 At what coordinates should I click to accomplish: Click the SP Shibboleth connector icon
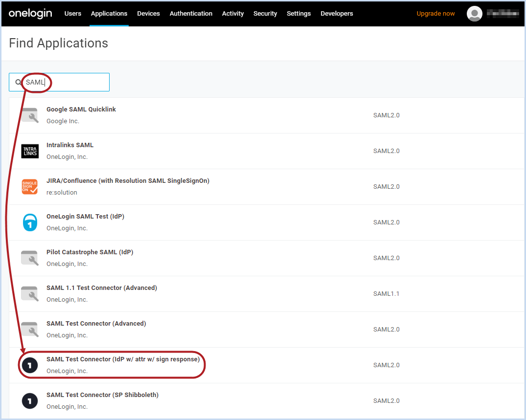pos(30,401)
